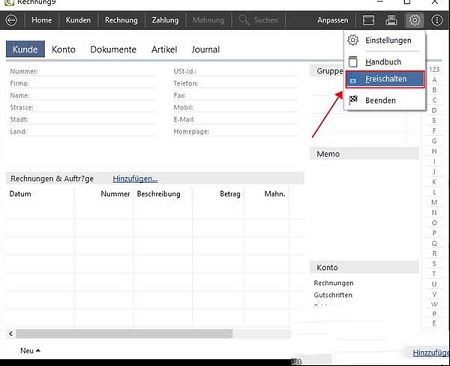Image resolution: width=450 pixels, height=366 pixels.
Task: Click the Name input field
Action: pyautogui.click(x=93, y=95)
